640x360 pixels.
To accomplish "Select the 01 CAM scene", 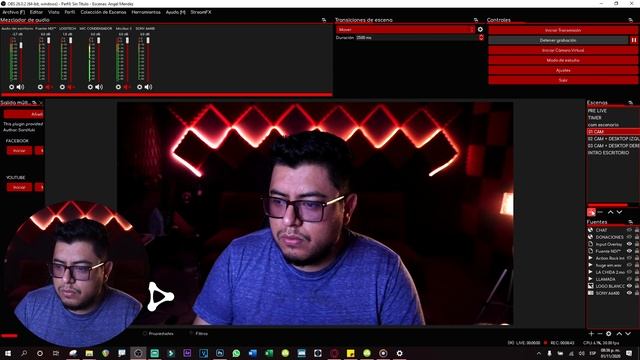I will [x=613, y=132].
